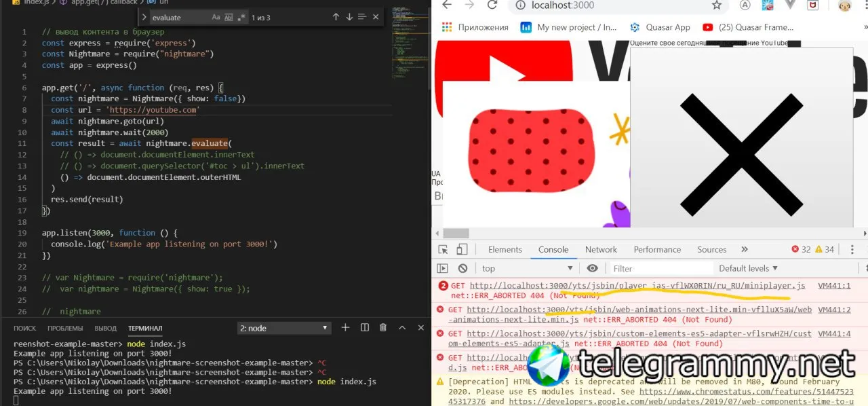Close survey with large black X
This screenshot has height=406, width=868.
[x=741, y=155]
